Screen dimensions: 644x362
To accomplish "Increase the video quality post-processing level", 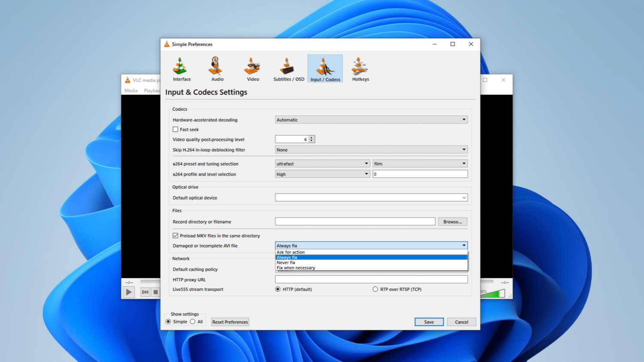I will click(x=312, y=137).
